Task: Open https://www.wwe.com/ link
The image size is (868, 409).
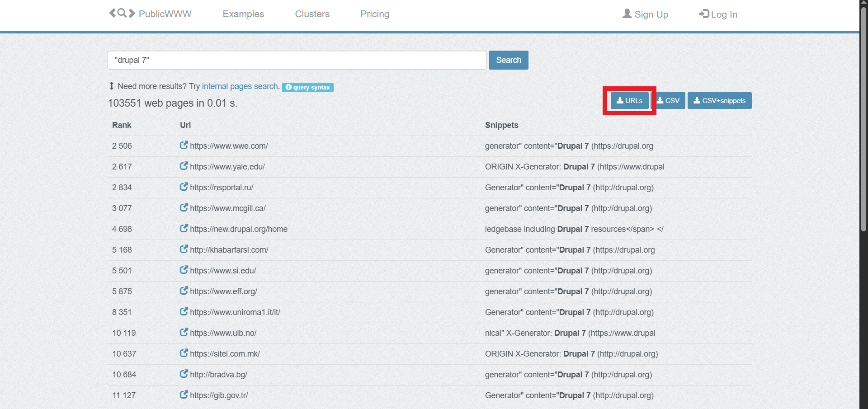Action: pos(229,146)
